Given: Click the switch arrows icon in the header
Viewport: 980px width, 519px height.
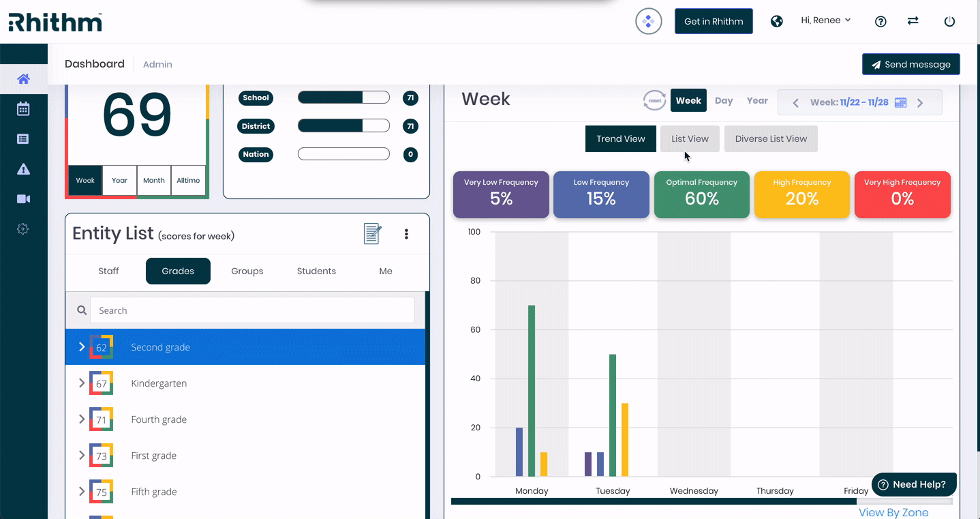Looking at the screenshot, I should pyautogui.click(x=913, y=21).
